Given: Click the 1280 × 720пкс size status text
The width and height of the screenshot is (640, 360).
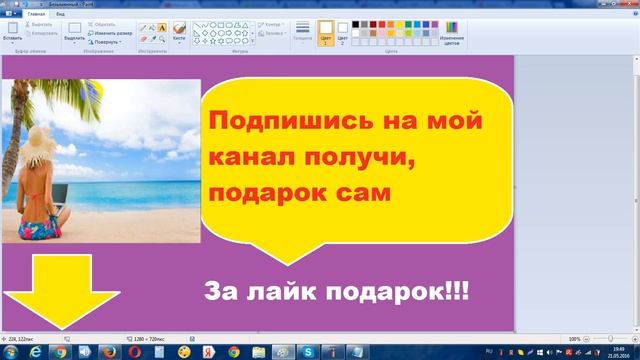Looking at the screenshot, I should [149, 339].
